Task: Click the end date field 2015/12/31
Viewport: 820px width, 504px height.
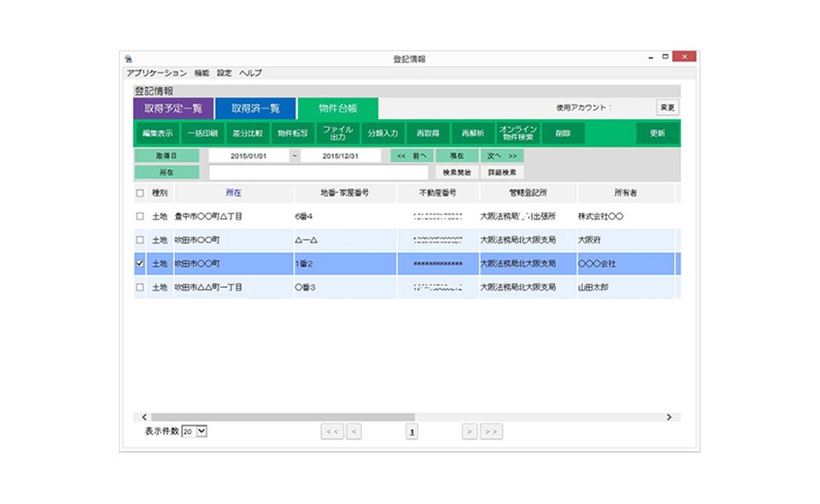Action: 341,156
